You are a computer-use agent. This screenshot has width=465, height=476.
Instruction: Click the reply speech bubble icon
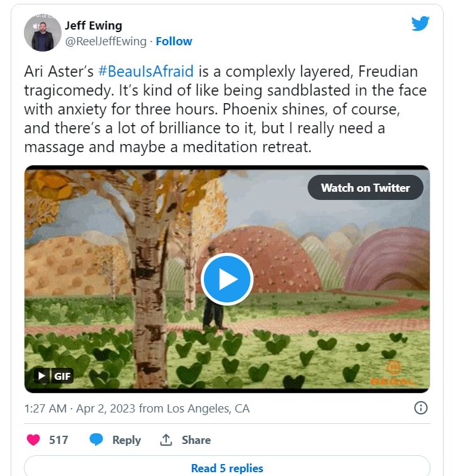(x=96, y=440)
